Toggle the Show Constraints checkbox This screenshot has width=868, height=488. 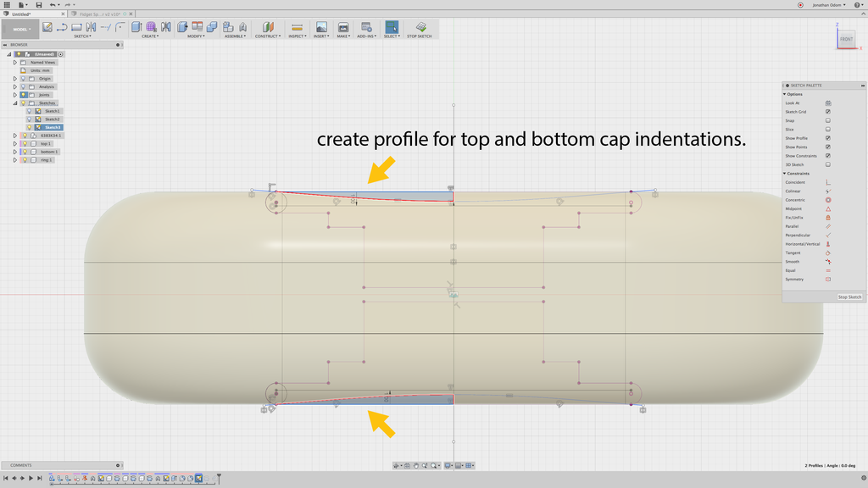[x=828, y=156]
